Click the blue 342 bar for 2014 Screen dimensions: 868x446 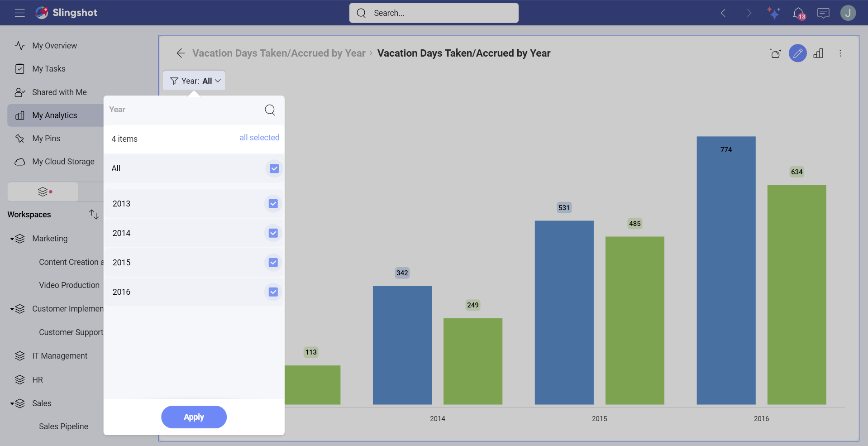[x=402, y=345]
